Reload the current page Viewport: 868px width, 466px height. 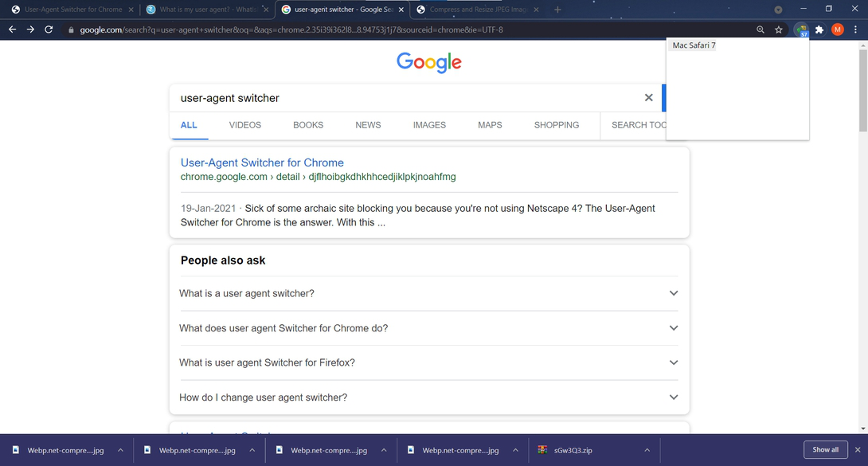[x=49, y=29]
